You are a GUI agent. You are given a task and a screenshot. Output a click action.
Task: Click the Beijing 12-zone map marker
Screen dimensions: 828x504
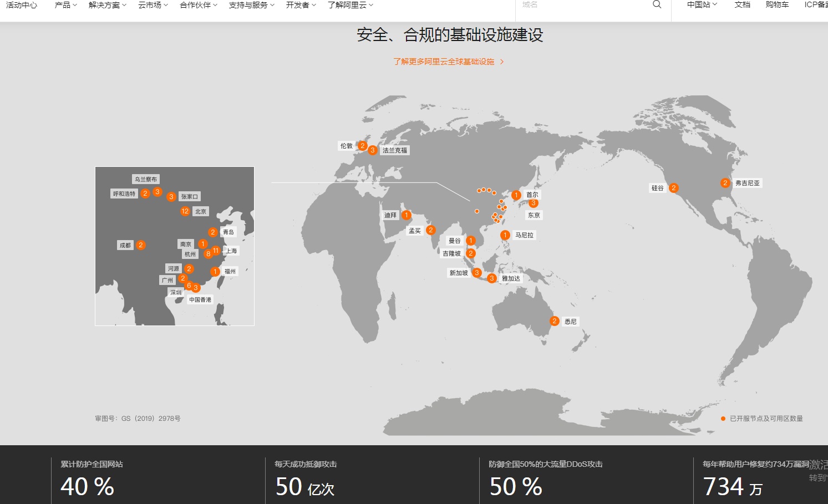pos(185,211)
